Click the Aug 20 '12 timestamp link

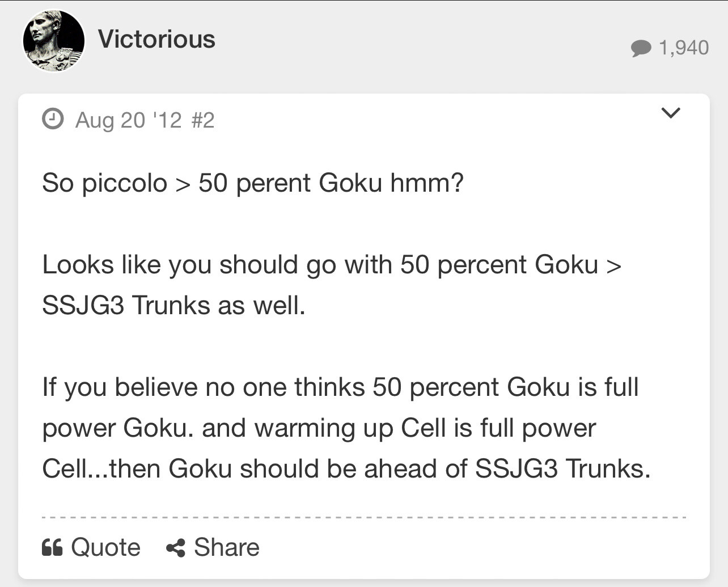coord(129,119)
